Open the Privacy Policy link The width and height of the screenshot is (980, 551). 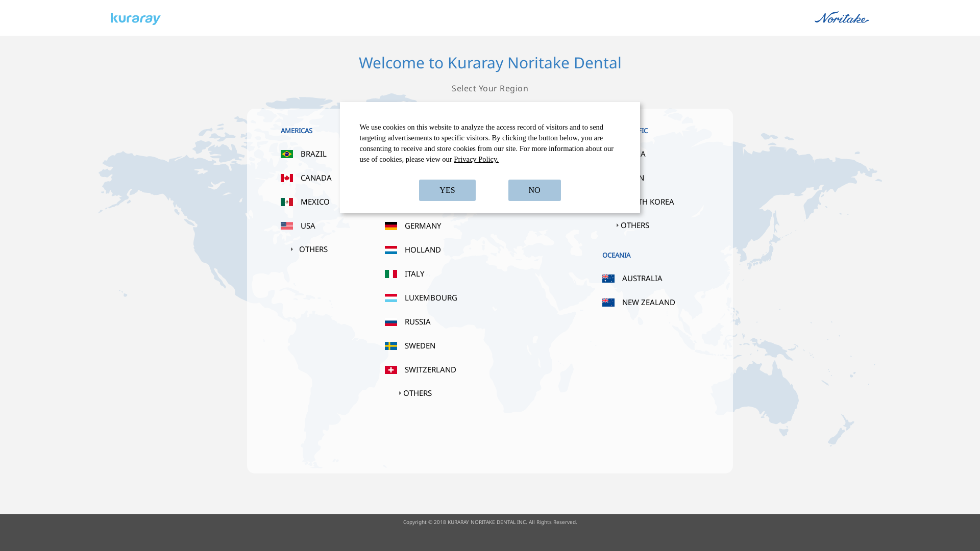(476, 159)
